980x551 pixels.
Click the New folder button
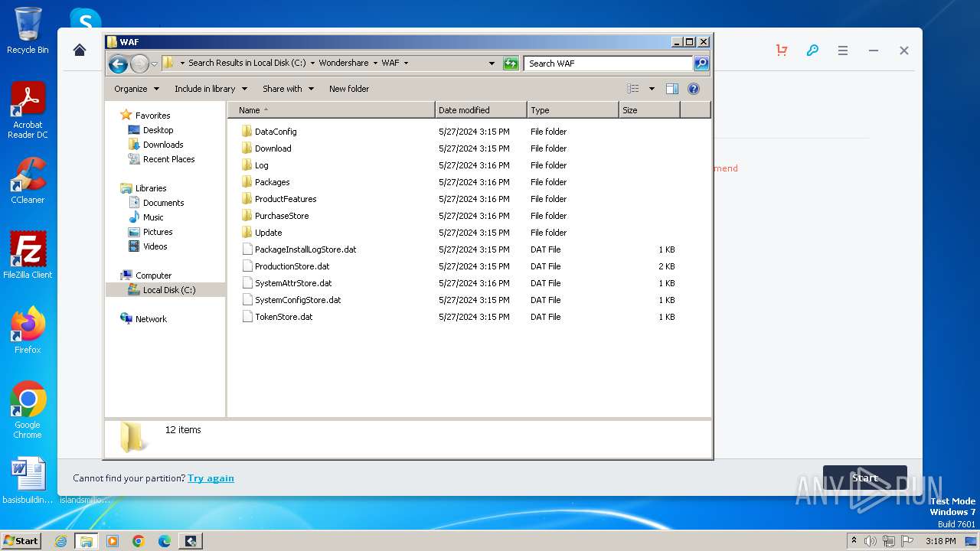tap(349, 89)
